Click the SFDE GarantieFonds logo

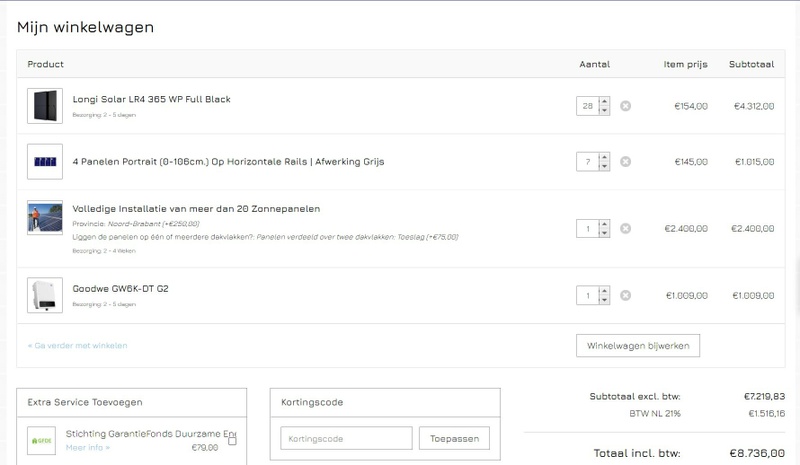click(x=43, y=440)
